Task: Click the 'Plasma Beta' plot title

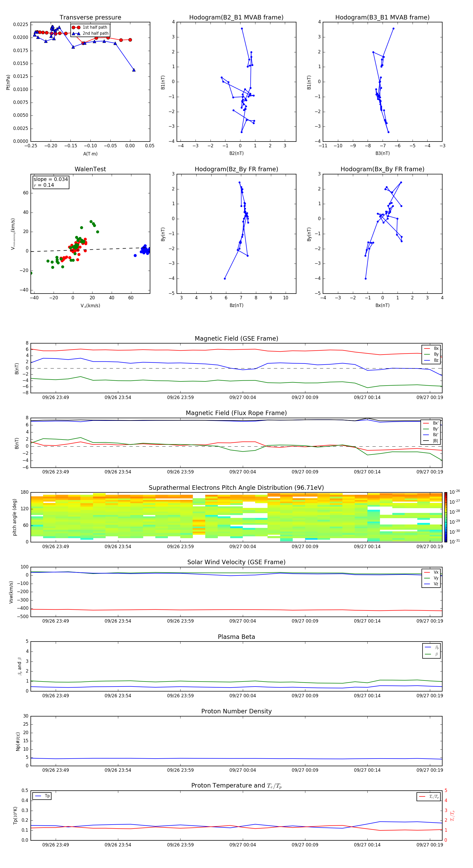Action: coord(236,637)
